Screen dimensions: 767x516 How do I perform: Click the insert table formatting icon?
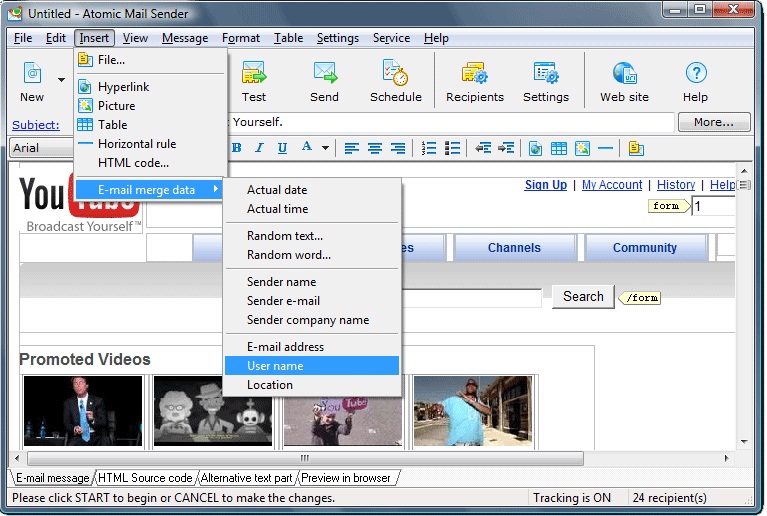click(x=559, y=148)
